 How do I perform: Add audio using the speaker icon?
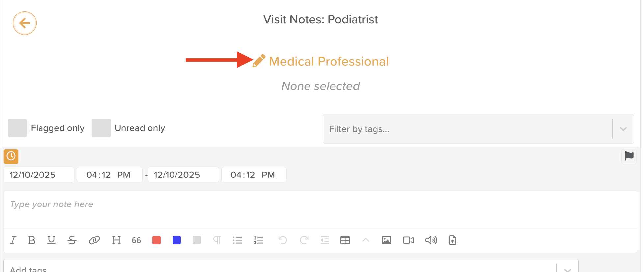431,240
